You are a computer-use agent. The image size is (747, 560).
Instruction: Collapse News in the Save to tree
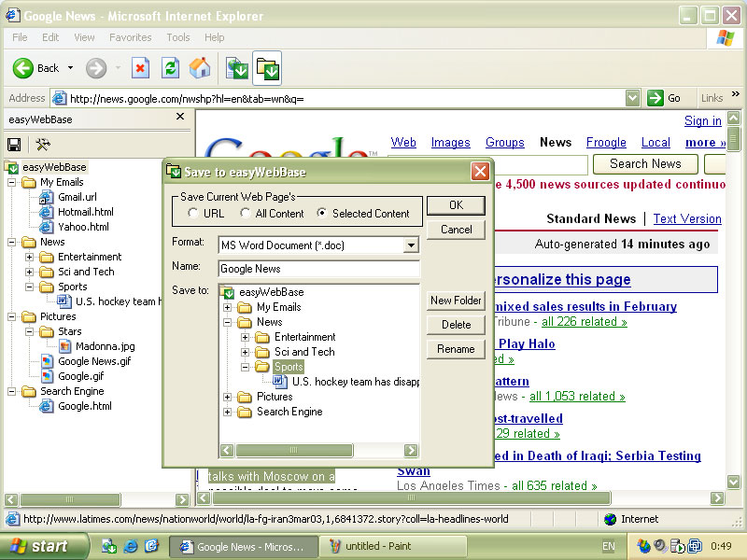(x=227, y=322)
